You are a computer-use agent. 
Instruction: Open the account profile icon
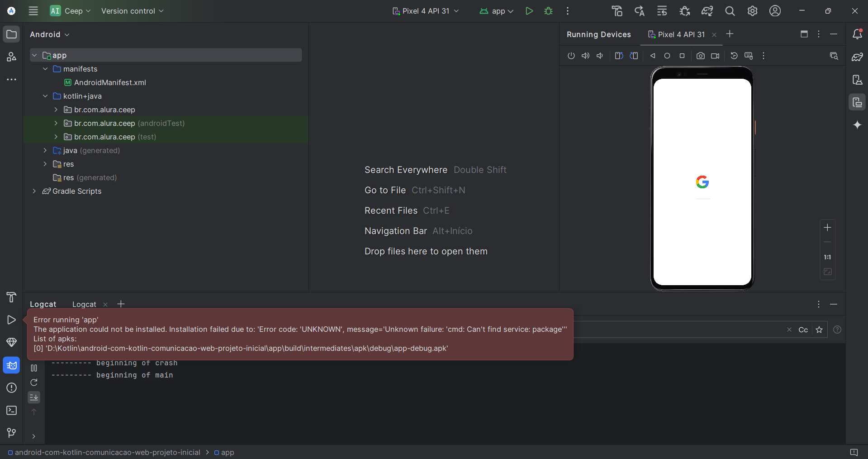[775, 11]
